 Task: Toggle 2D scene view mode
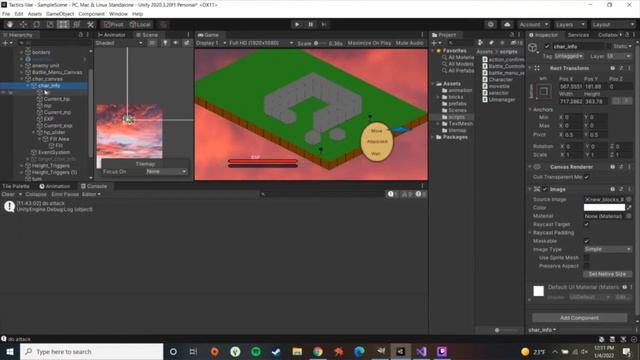(x=152, y=43)
